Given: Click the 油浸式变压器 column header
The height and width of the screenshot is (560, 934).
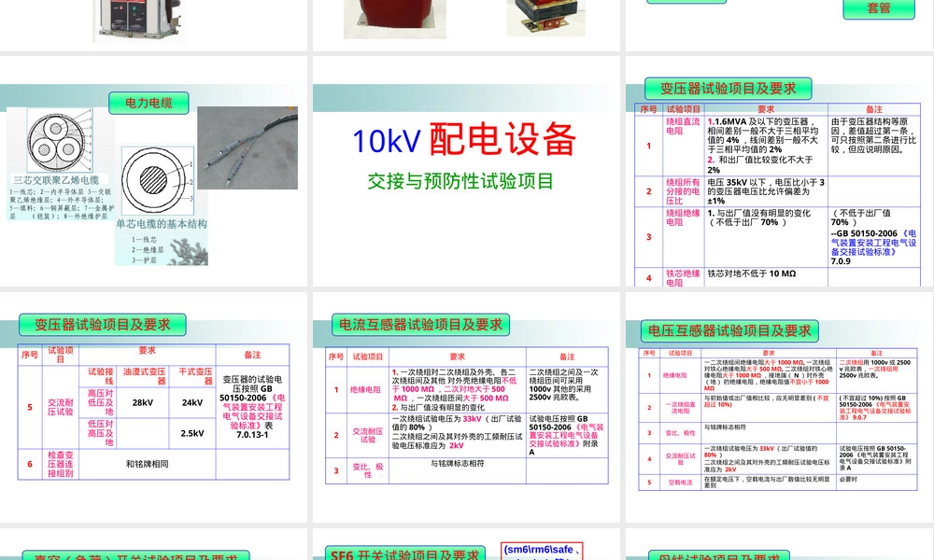Looking at the screenshot, I should pos(144,376).
